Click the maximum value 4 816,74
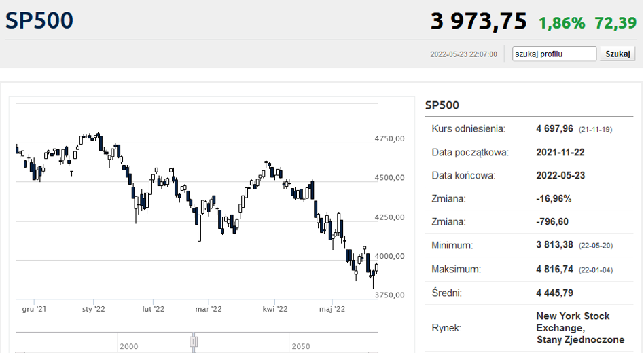644x353 pixels. pyautogui.click(x=554, y=270)
